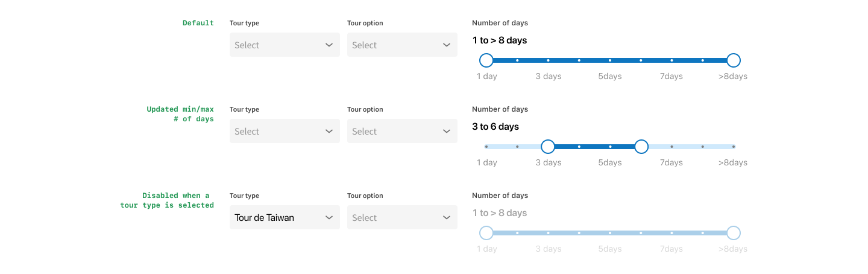Image resolution: width=868 pixels, height=274 pixels.
Task: Click chevron arrow of Default row Tour option
Action: click(447, 45)
